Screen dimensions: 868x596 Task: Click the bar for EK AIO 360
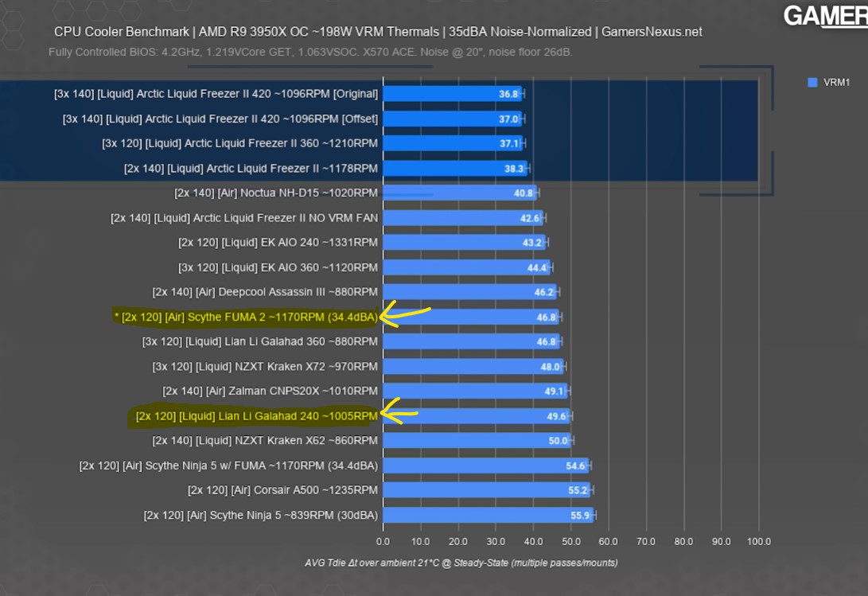[467, 267]
